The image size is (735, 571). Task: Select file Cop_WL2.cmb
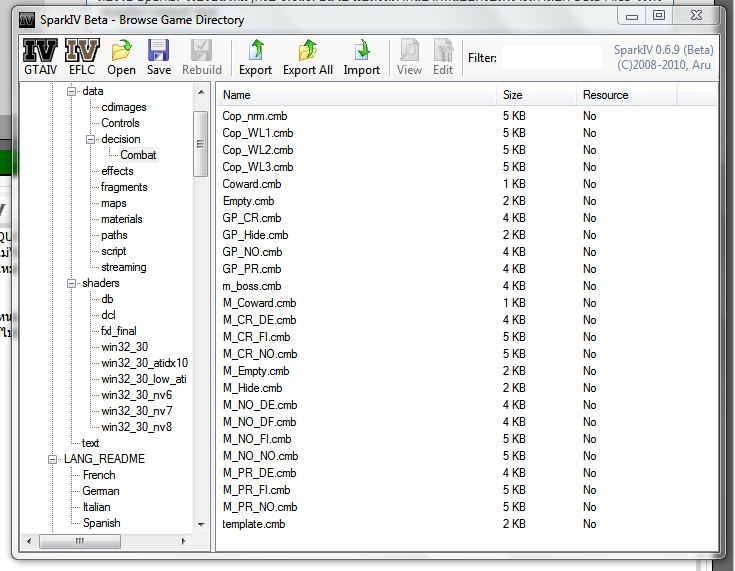257,150
